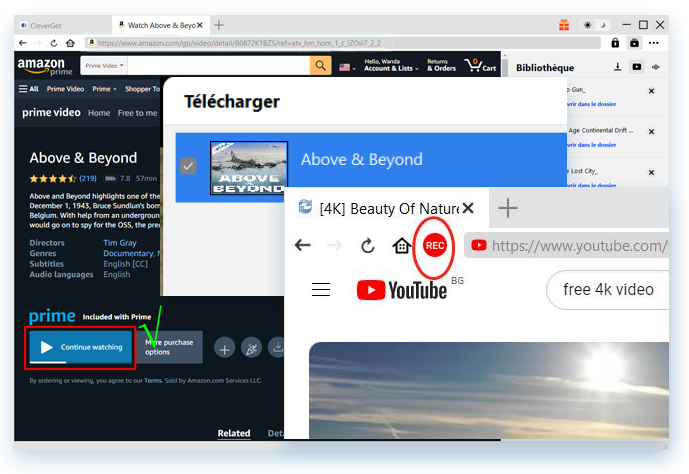Open the Free to me tab
This screenshot has height=474, width=689.
click(137, 113)
